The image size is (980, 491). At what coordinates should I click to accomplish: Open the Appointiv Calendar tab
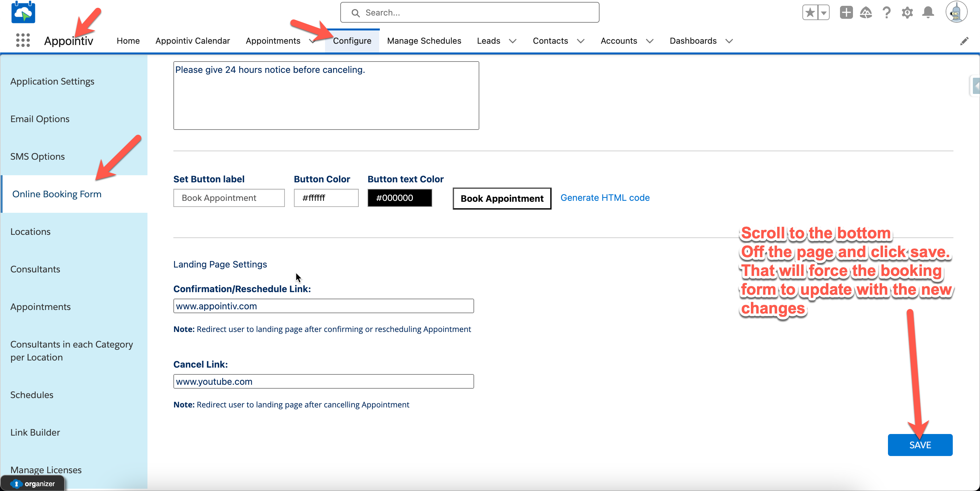192,41
